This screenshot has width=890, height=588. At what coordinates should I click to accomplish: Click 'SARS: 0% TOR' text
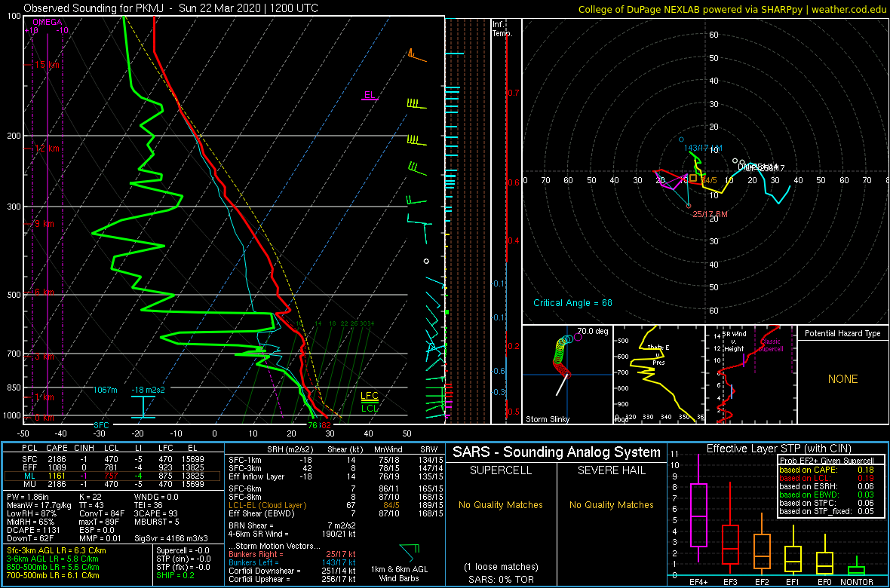point(502,578)
